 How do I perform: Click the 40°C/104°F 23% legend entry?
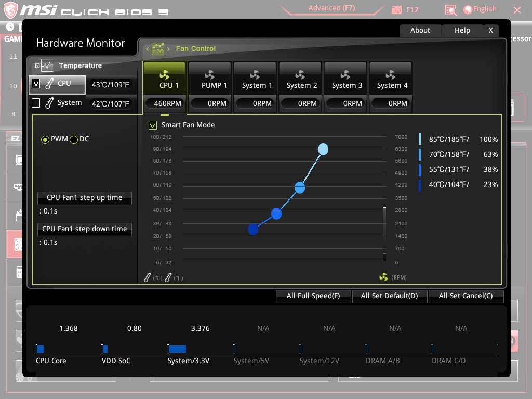click(458, 184)
